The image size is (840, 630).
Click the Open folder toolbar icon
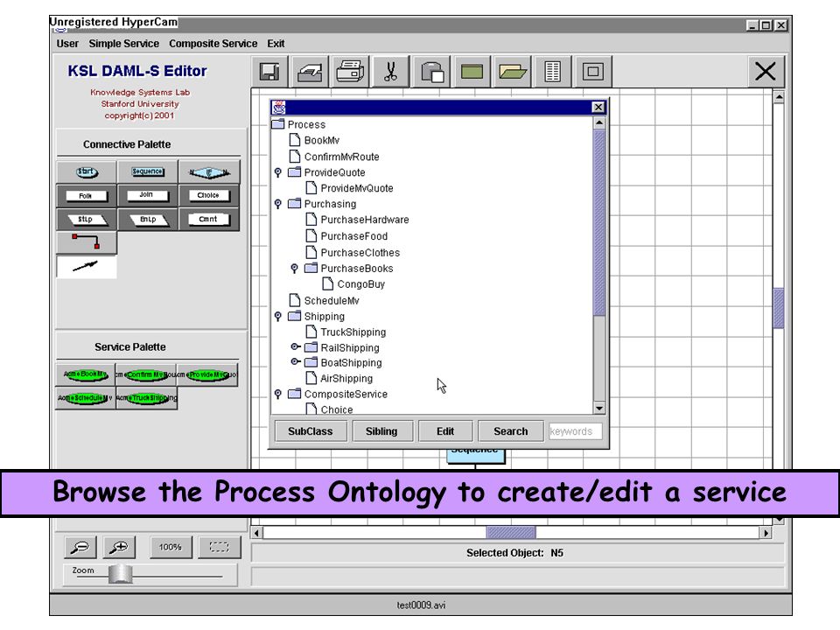coord(512,71)
